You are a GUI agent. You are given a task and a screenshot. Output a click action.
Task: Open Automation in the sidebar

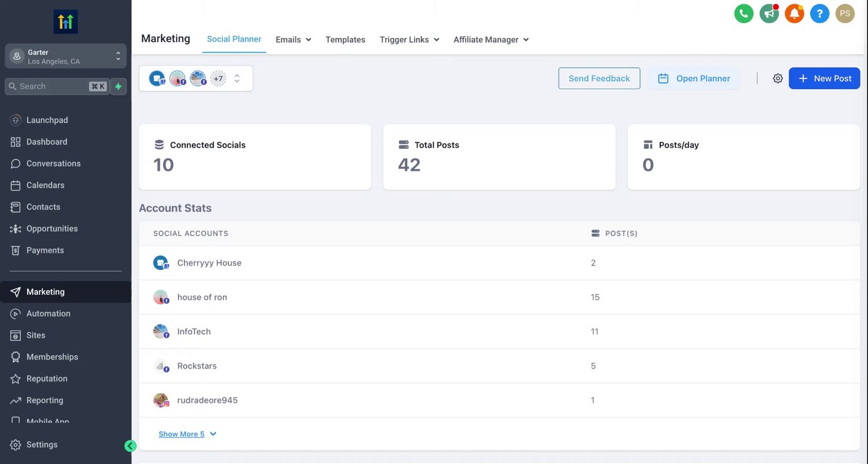tap(48, 314)
